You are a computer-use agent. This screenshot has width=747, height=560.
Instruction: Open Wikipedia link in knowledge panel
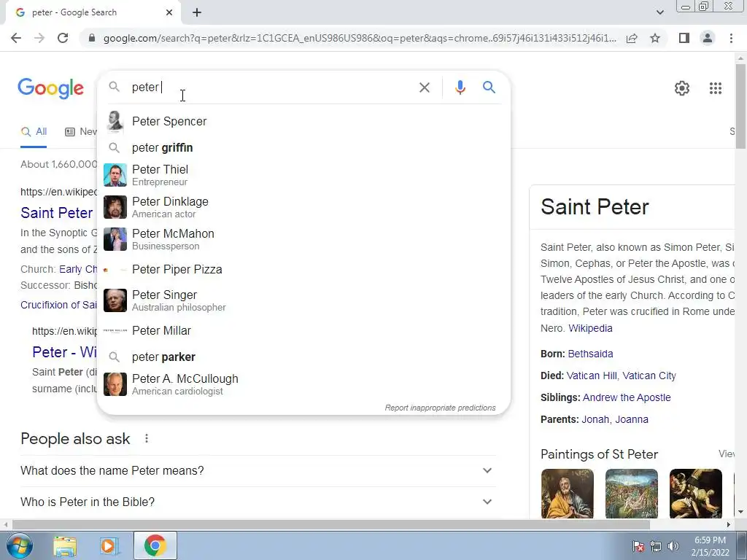tap(590, 328)
